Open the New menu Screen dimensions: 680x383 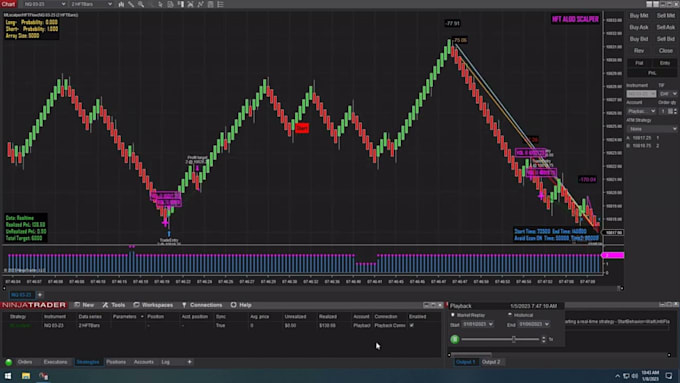point(84,305)
